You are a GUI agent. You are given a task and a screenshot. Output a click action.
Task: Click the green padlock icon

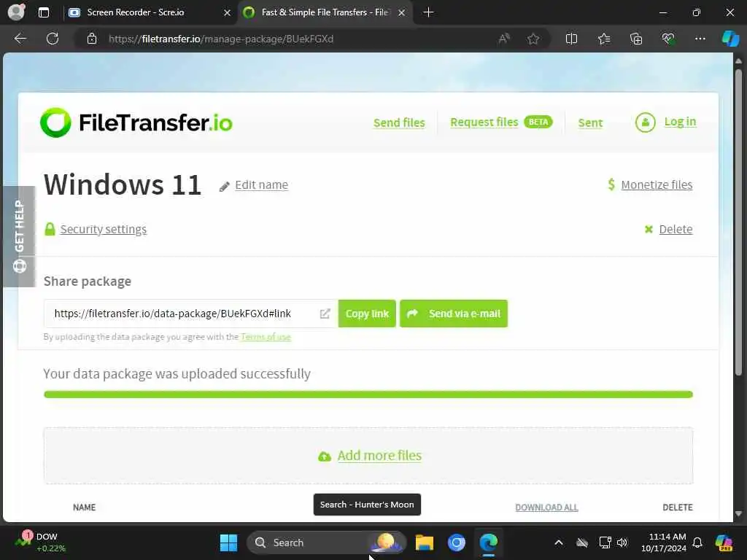[x=50, y=229]
